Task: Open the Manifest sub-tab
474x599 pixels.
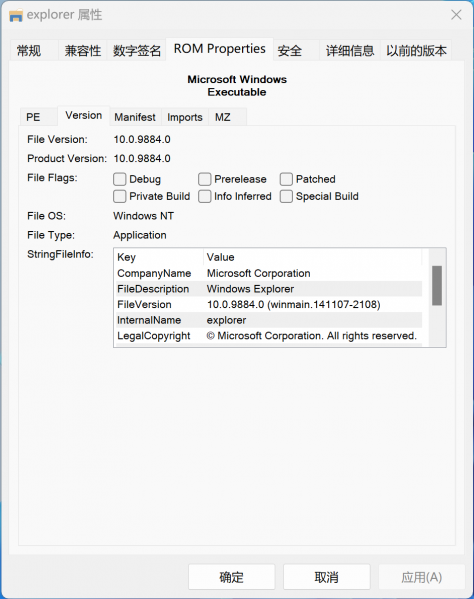Action: click(135, 117)
